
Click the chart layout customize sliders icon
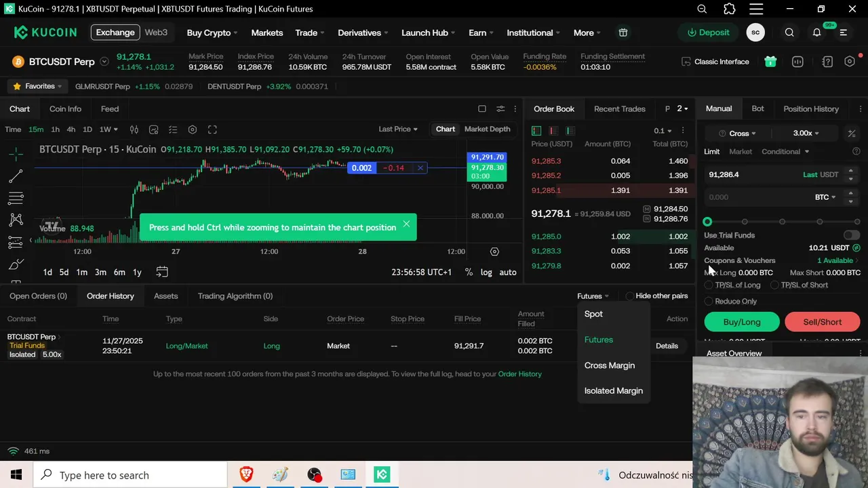[500, 108]
